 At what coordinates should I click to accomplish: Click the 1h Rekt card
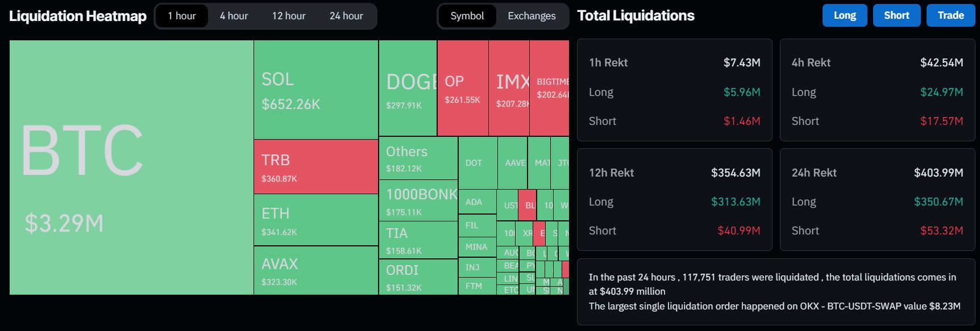click(x=674, y=90)
